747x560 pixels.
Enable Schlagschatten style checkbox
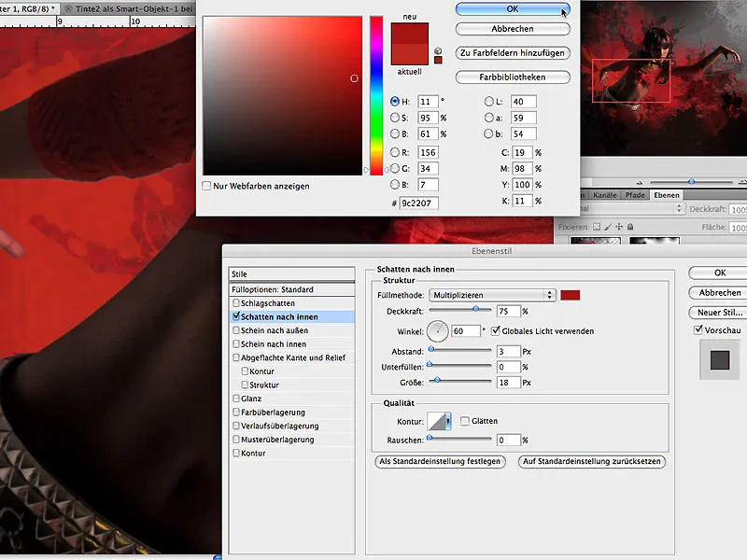[236, 302]
